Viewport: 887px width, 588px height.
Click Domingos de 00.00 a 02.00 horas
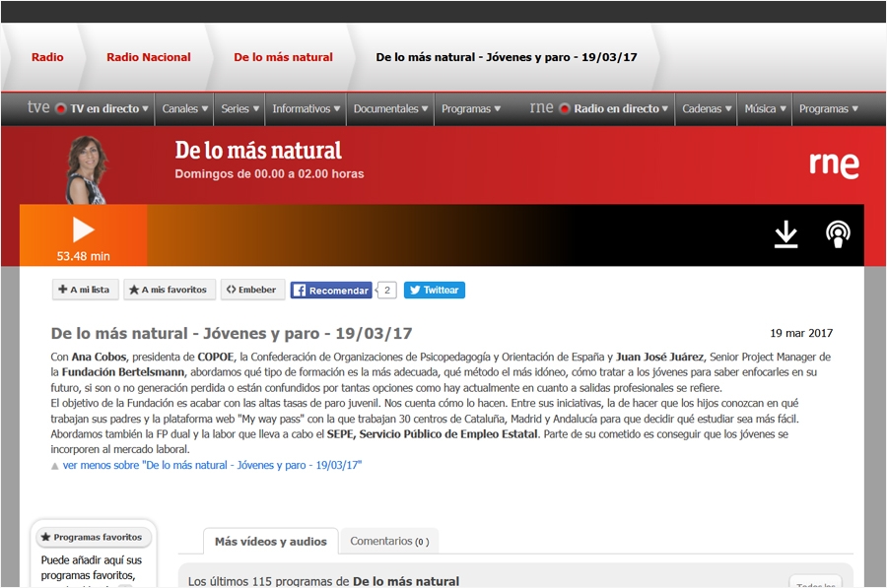tap(269, 174)
